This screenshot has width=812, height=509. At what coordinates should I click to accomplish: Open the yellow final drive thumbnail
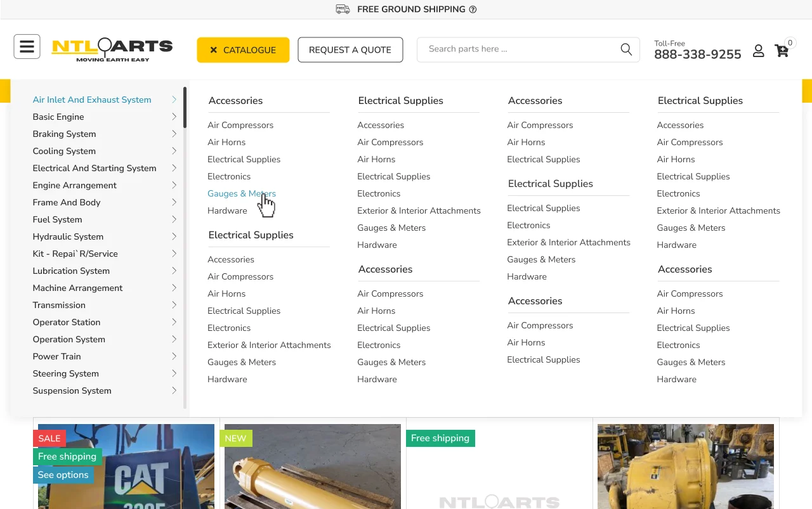coord(686,467)
